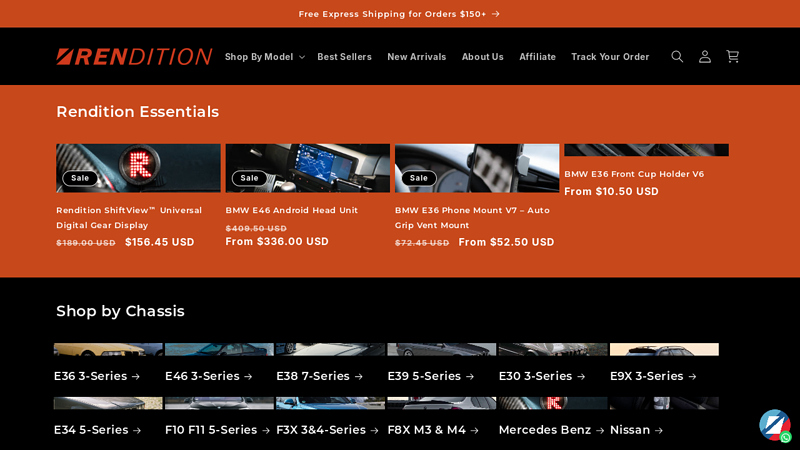Choose the F8X M3 & M4 category
Image resolution: width=800 pixels, height=450 pixels.
click(432, 430)
